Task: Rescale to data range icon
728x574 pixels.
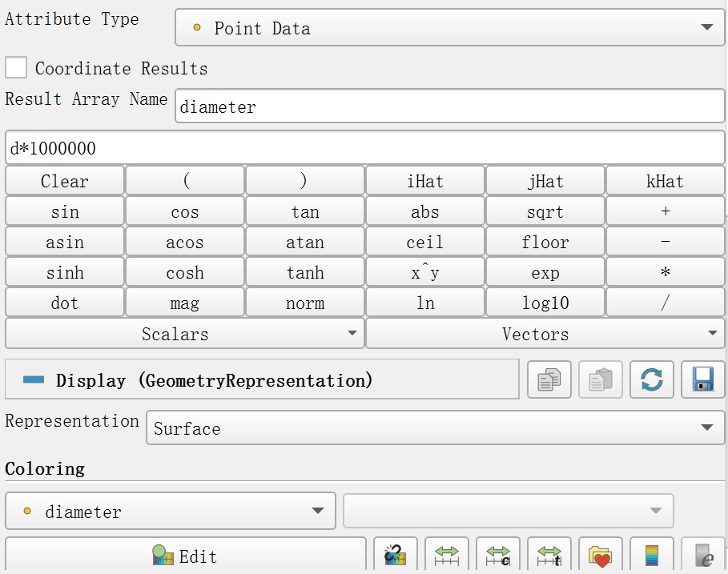Action: (447, 555)
